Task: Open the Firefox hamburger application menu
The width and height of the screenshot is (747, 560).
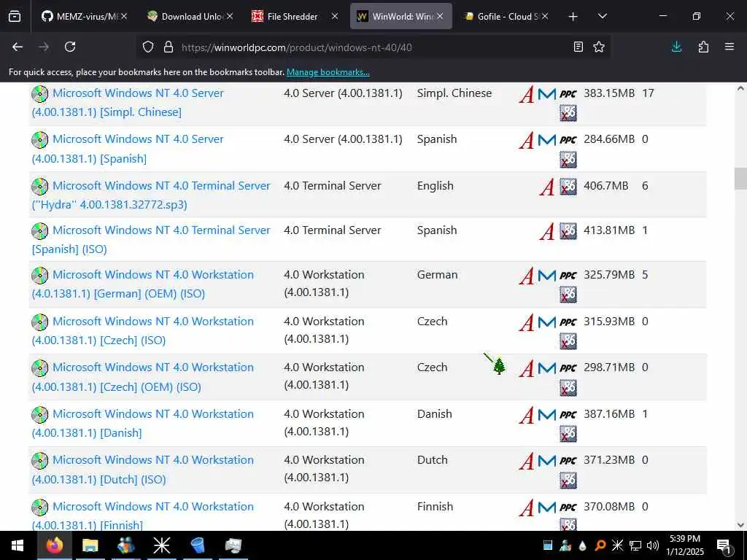Action: click(x=729, y=47)
